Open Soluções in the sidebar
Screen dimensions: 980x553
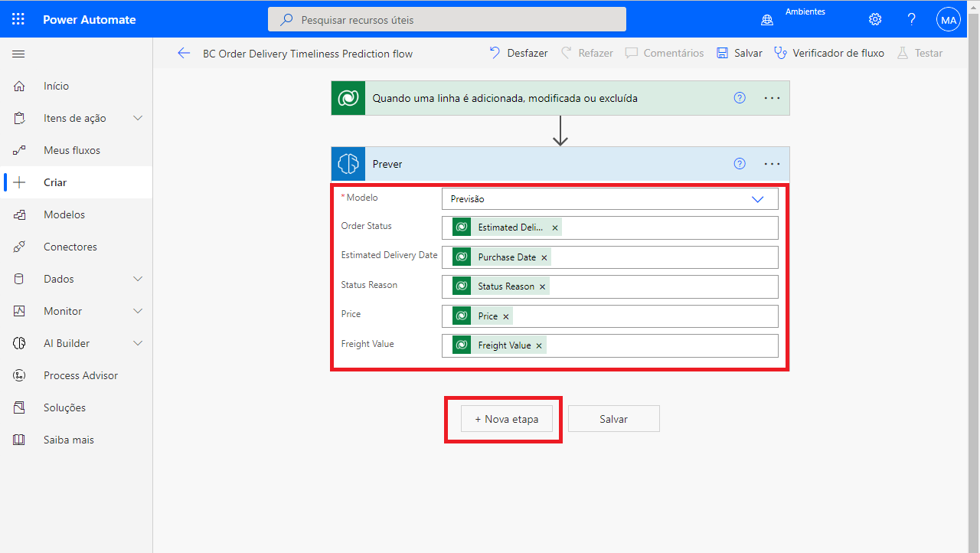click(65, 407)
